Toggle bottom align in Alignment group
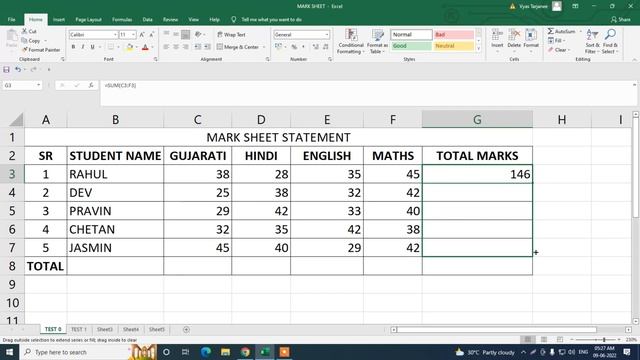The height and width of the screenshot is (360, 640). point(186,35)
